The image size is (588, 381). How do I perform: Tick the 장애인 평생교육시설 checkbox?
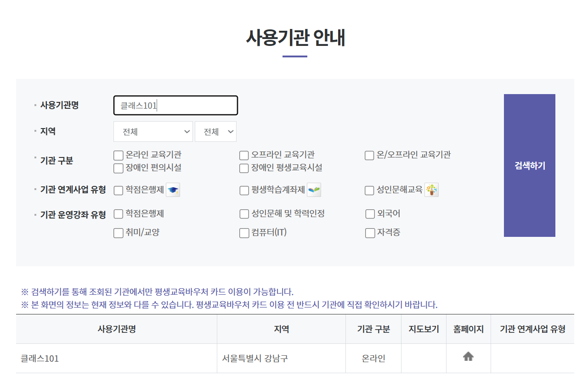pos(244,168)
